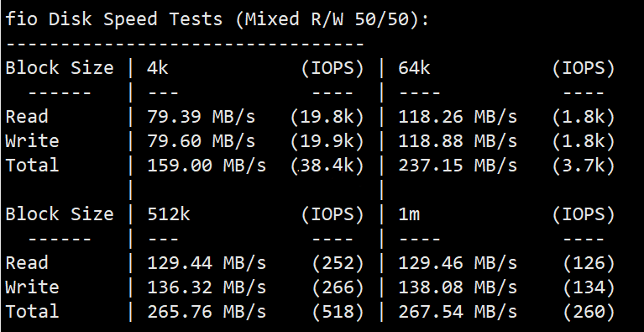Select the 4k block size label
This screenshot has height=332, width=644.
point(158,68)
